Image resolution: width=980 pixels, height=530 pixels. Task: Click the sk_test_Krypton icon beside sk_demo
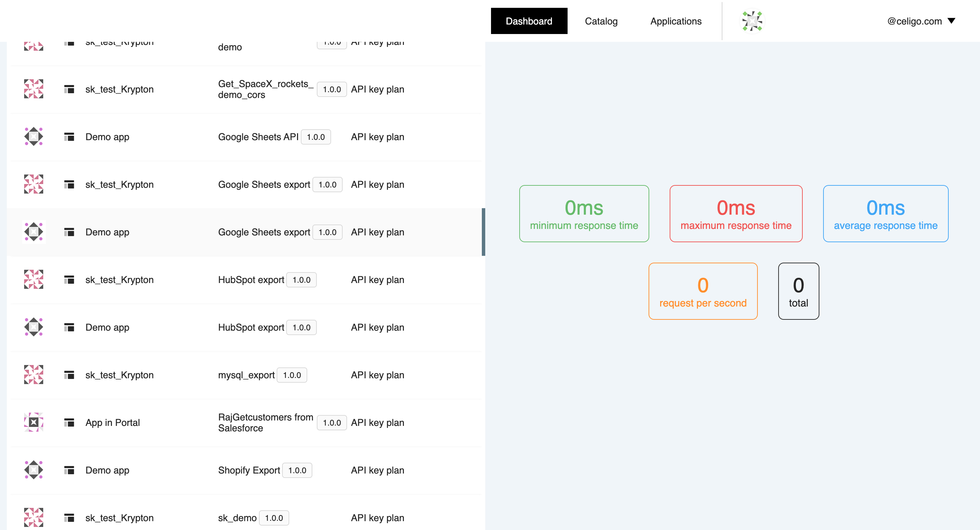pos(33,517)
